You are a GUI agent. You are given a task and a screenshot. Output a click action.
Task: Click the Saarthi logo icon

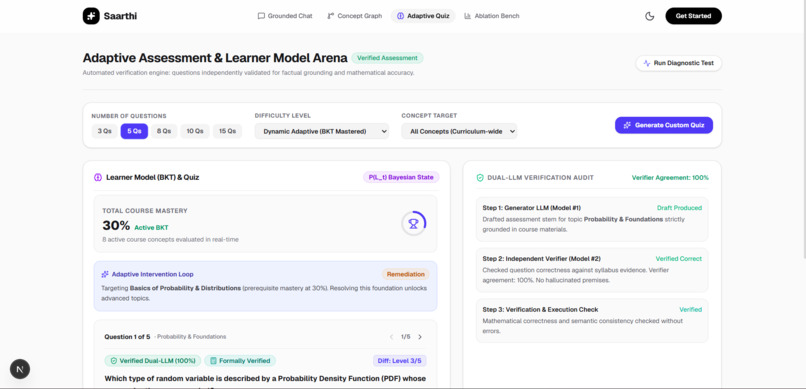[91, 16]
